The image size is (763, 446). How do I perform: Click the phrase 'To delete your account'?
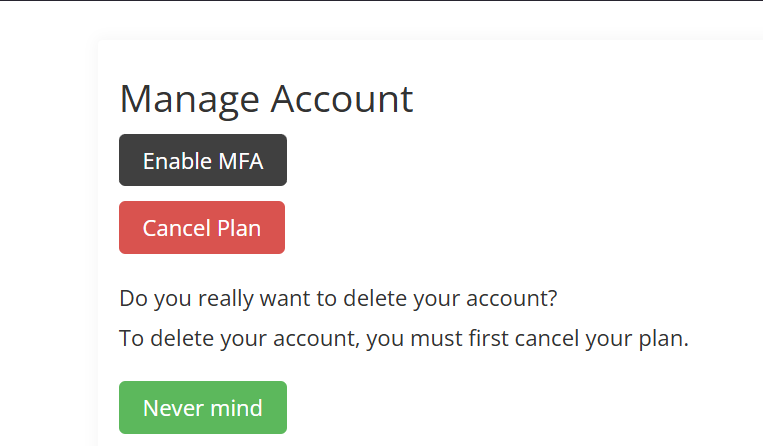(238, 338)
